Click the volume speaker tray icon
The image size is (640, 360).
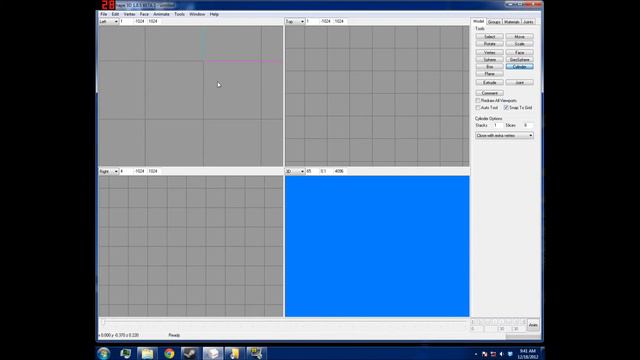pos(502,354)
